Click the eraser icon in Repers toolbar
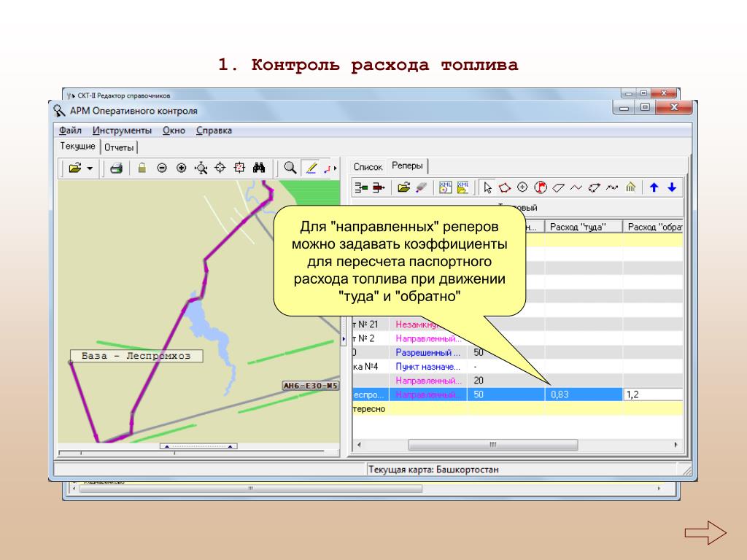Viewport: 747px width, 560px height. (421, 187)
